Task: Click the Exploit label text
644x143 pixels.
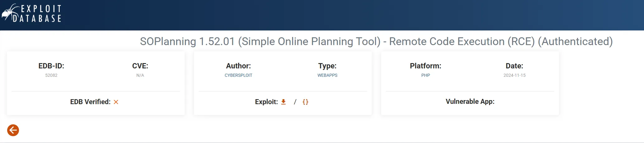Action: [x=266, y=102]
